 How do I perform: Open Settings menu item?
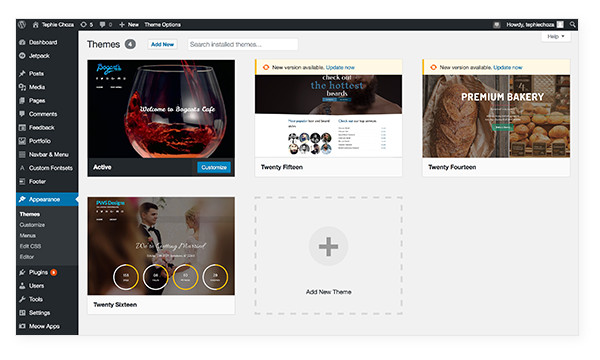tap(39, 313)
